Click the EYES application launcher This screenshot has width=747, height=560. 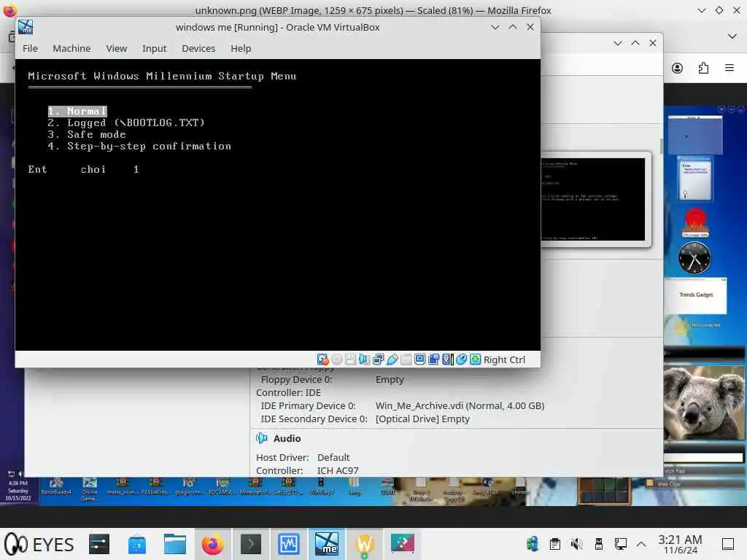pyautogui.click(x=39, y=544)
